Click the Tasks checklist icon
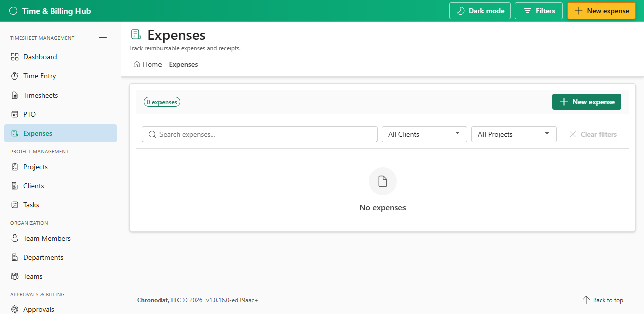The image size is (644, 314). [15, 205]
